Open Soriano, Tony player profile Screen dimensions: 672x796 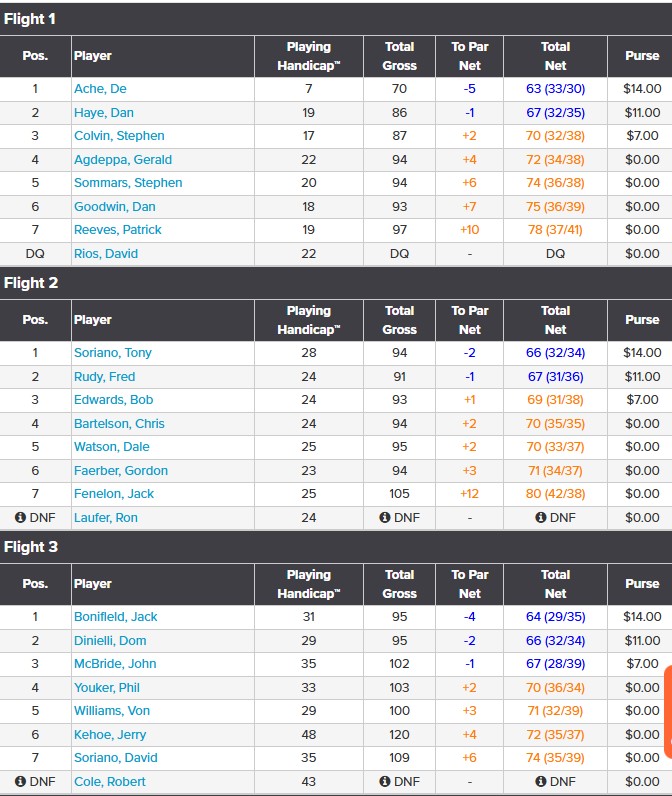[112, 353]
